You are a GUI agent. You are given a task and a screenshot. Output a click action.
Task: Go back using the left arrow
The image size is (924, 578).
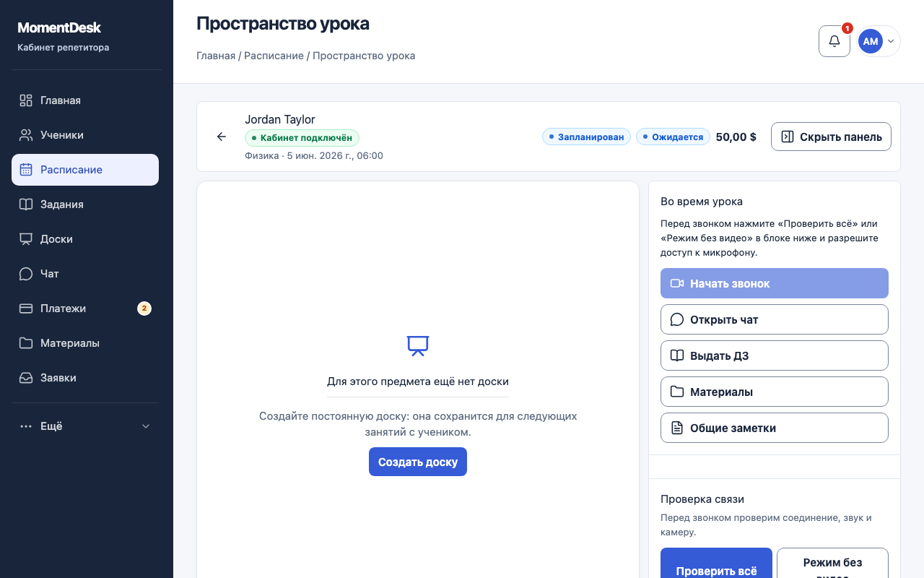point(222,137)
